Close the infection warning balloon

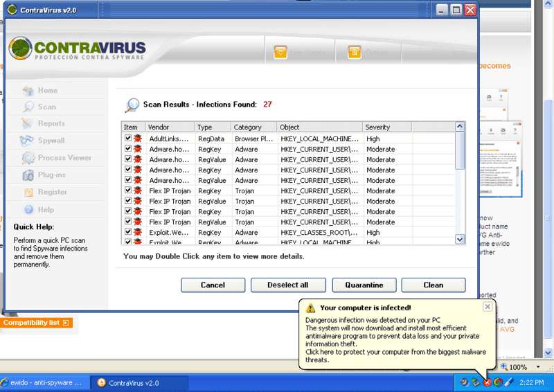(x=488, y=307)
